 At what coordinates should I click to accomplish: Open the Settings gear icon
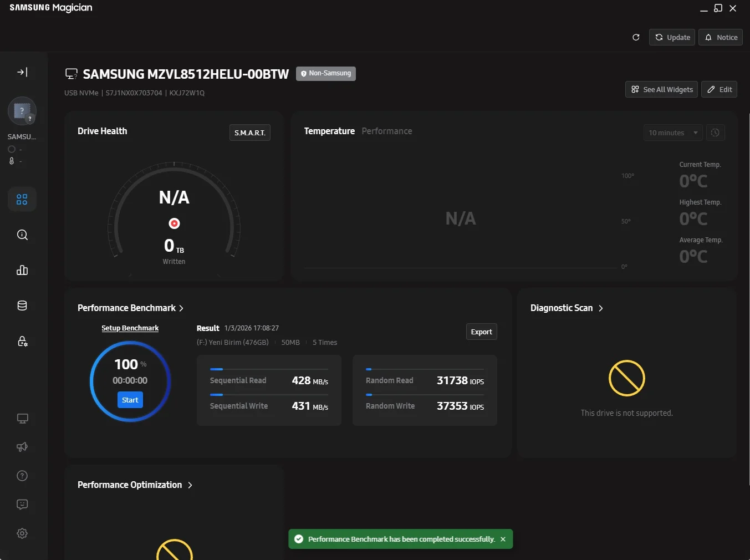(x=22, y=533)
